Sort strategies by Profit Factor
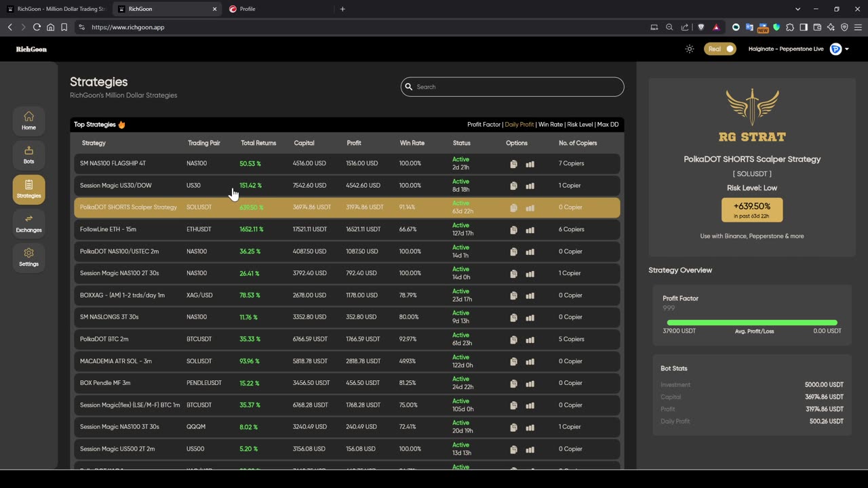The width and height of the screenshot is (868, 488). [484, 125]
